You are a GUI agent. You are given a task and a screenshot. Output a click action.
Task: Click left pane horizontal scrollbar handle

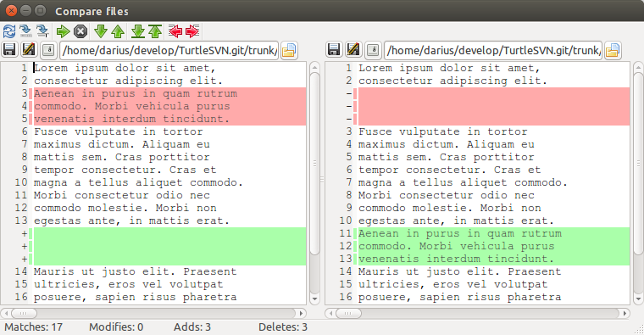click(24, 313)
